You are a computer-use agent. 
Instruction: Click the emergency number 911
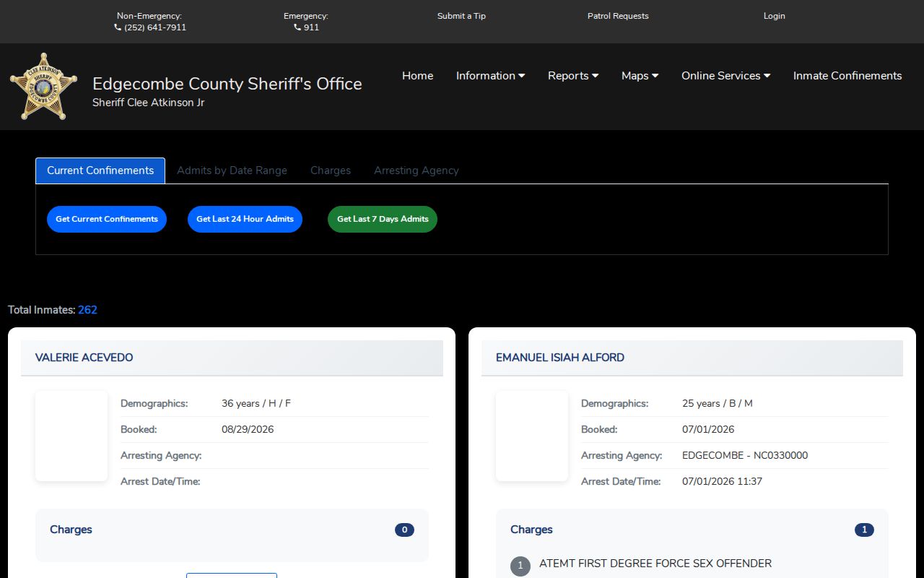coord(311,27)
